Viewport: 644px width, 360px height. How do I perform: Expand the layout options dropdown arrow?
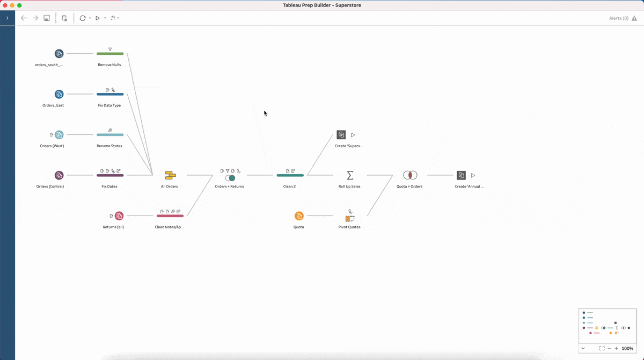coord(118,18)
